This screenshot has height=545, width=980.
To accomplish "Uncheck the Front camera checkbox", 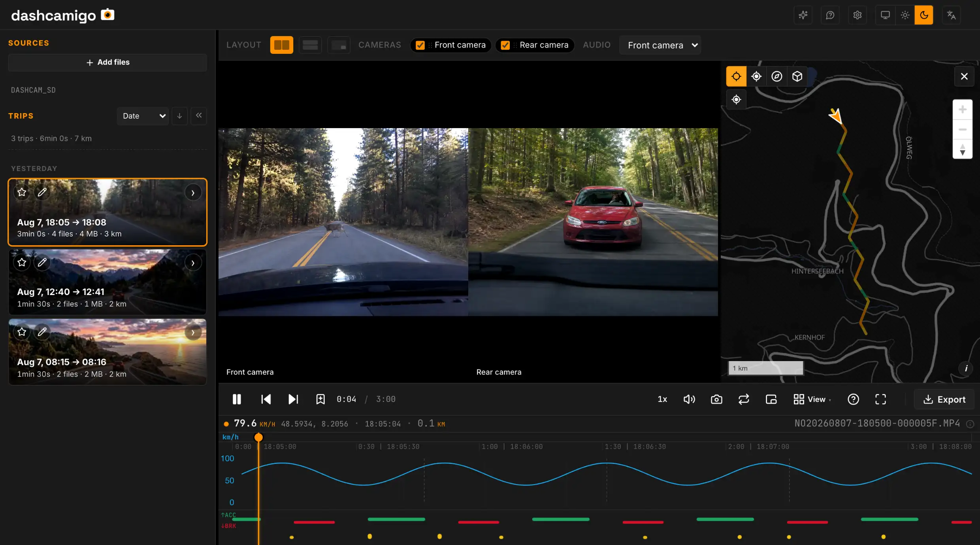I will (x=420, y=45).
